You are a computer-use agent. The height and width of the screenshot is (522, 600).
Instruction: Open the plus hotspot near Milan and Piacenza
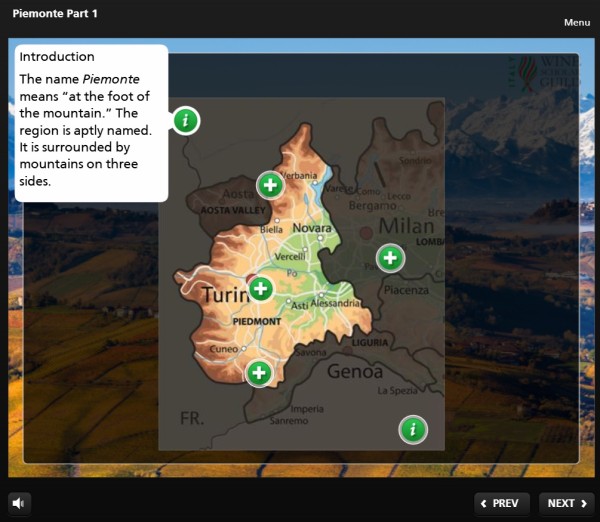click(x=390, y=258)
